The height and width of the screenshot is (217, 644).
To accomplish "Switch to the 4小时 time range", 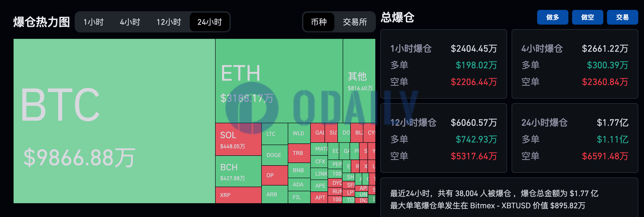I will tap(130, 22).
